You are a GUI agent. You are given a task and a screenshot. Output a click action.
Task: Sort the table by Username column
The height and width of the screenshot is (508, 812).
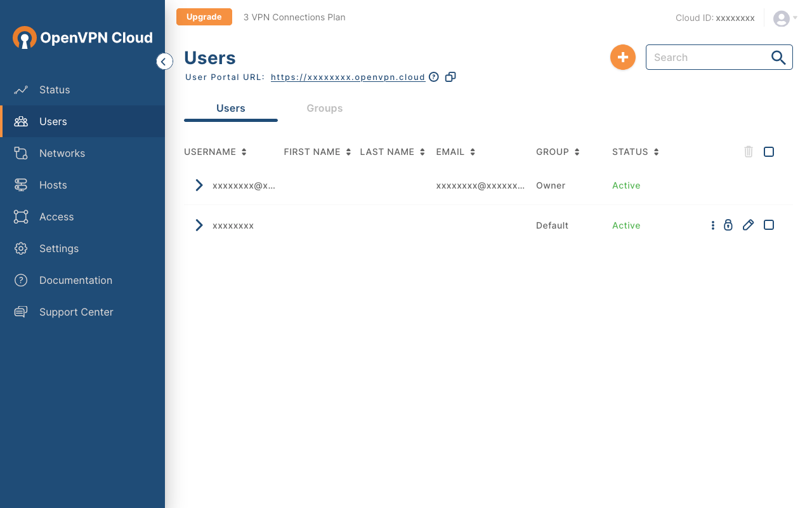click(244, 152)
